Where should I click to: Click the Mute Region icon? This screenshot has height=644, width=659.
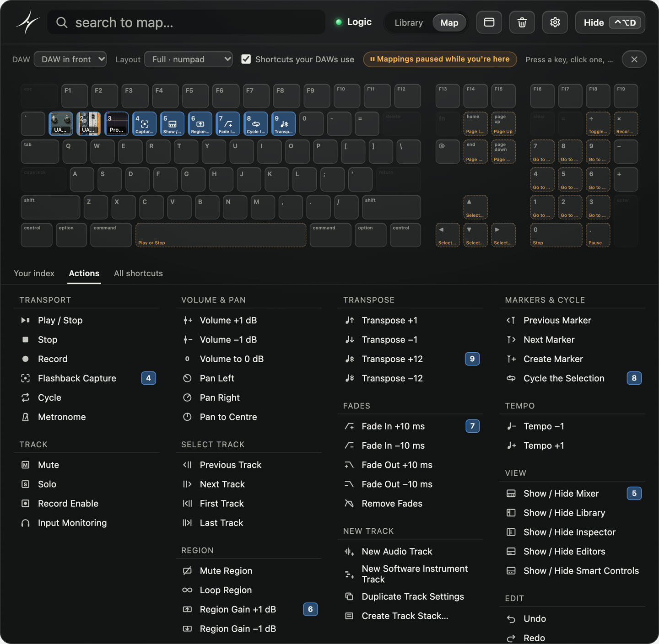(x=187, y=571)
